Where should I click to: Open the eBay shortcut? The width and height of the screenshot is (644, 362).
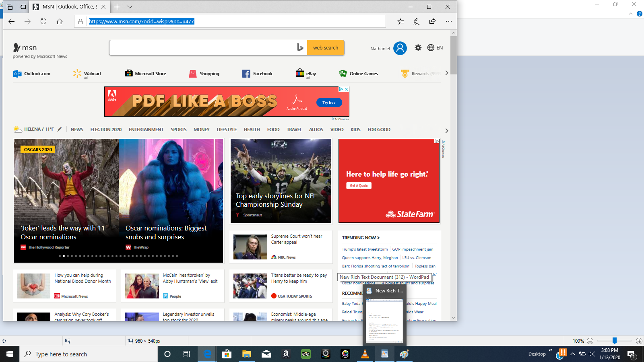click(x=306, y=74)
